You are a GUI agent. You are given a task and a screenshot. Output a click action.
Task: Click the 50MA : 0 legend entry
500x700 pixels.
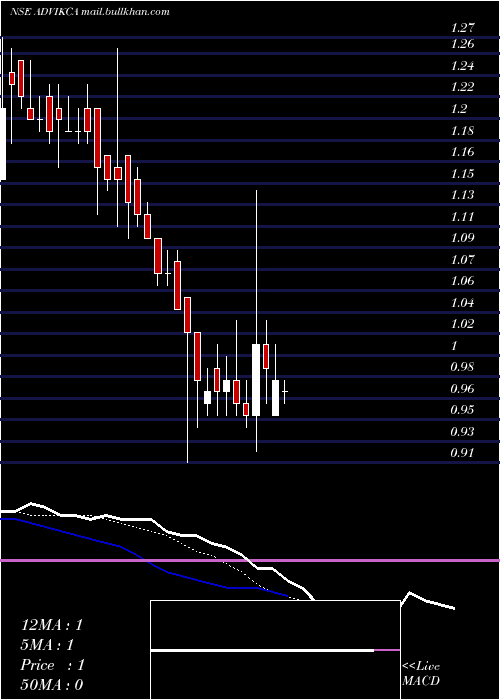(x=52, y=685)
